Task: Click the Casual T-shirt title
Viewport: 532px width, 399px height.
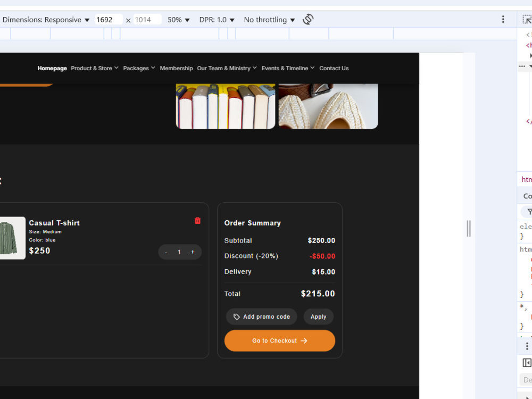Action: pos(54,223)
